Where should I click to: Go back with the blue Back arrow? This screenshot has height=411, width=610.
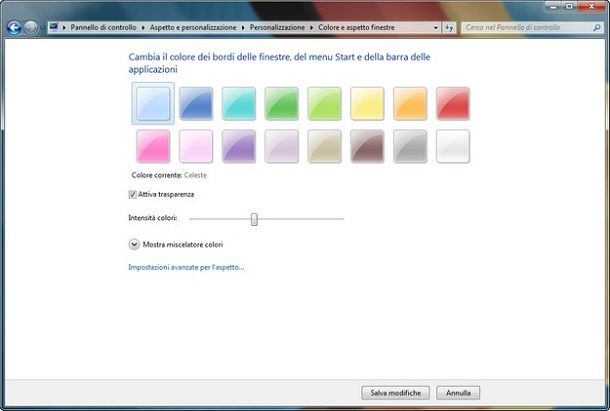pyautogui.click(x=14, y=28)
